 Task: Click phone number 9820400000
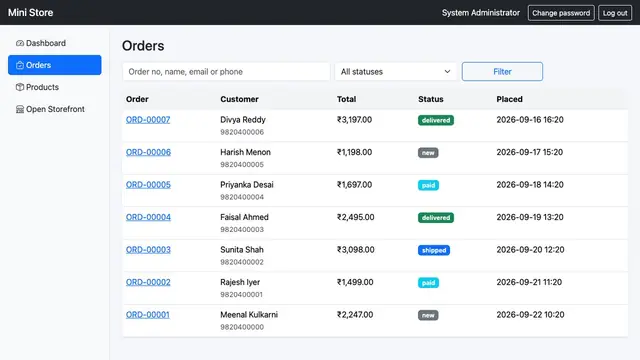point(242,327)
